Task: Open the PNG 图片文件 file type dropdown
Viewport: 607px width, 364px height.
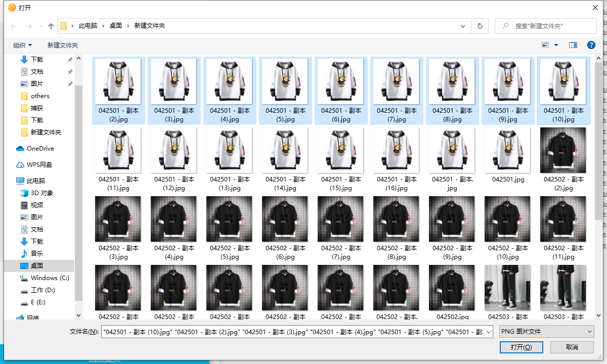Action: (546, 332)
